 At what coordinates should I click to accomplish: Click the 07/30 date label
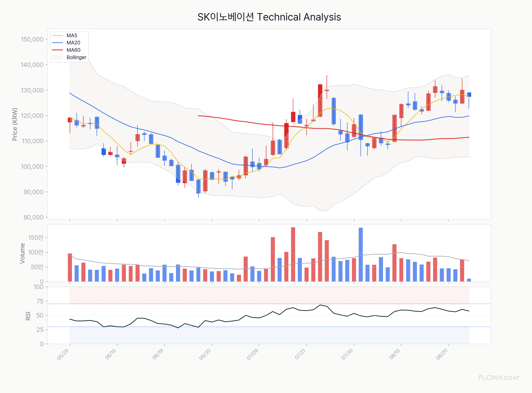coord(347,355)
